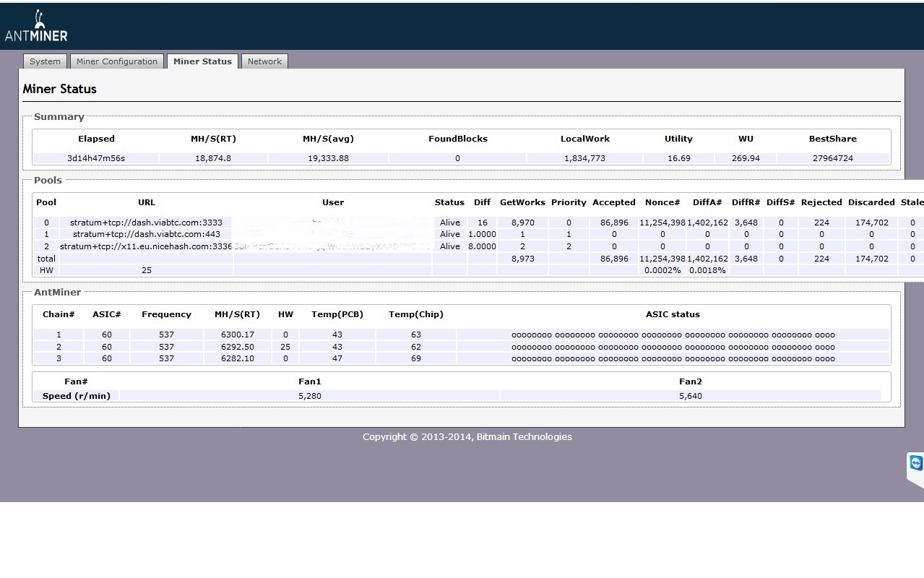This screenshot has height=578, width=924.
Task: Click the Alive status of pool 2
Action: [x=450, y=246]
